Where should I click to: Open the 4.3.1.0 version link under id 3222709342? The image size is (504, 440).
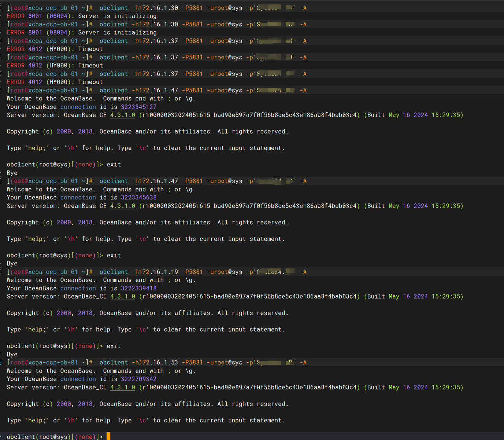(123, 387)
